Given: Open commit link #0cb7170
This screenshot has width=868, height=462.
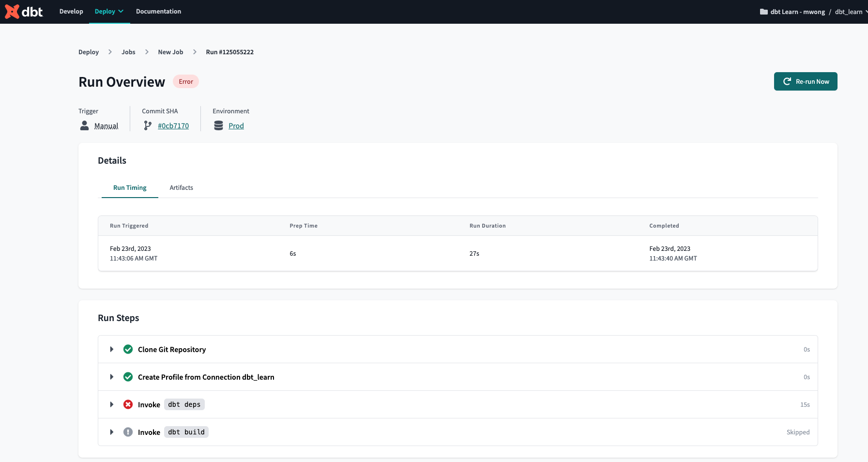Looking at the screenshot, I should tap(173, 126).
